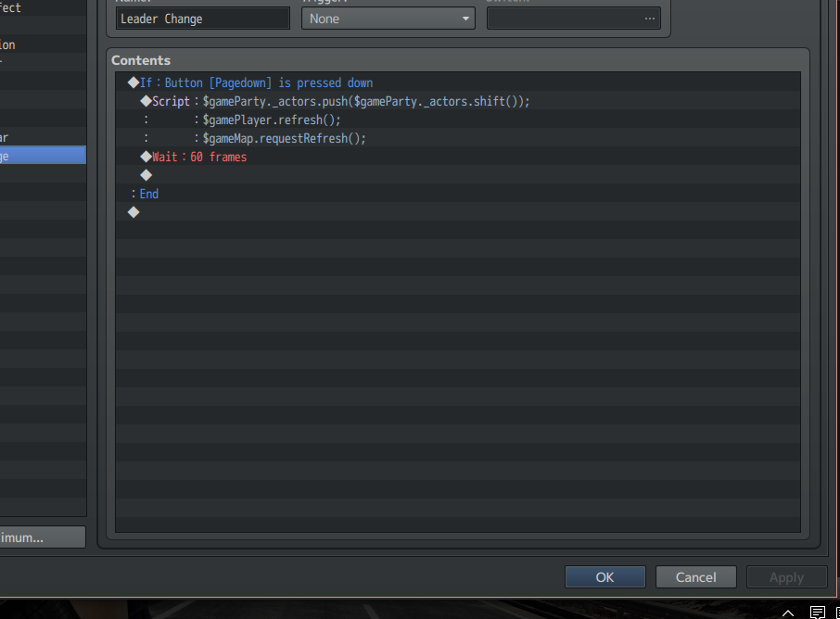Screen dimensions: 840x619
Task: Click the diamond beside the Script command
Action: 146,101
